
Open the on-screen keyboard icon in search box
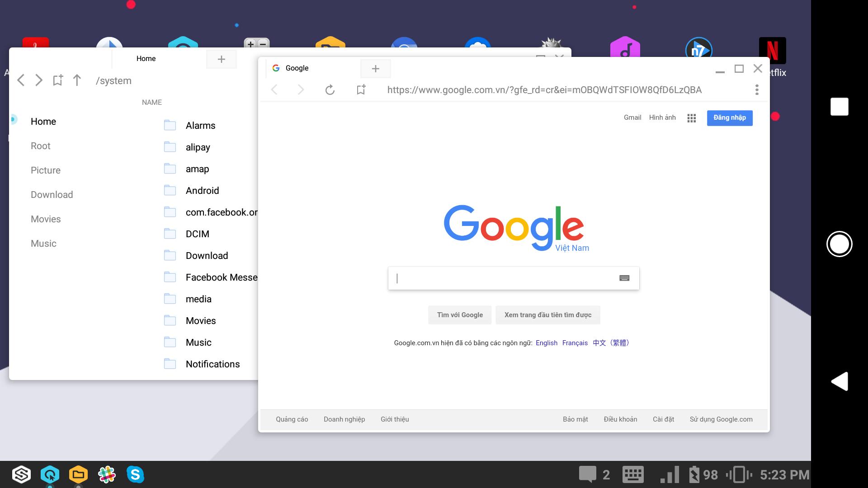624,278
